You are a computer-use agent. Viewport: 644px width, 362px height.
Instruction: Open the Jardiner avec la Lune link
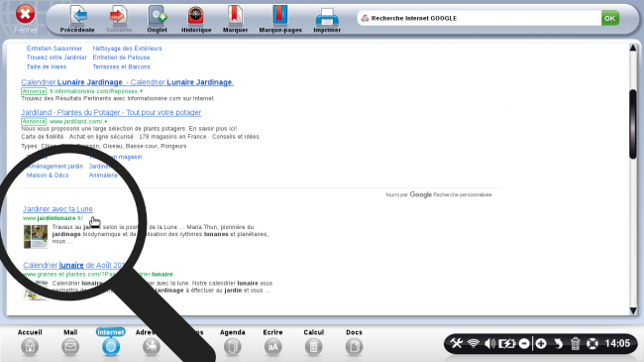click(57, 209)
